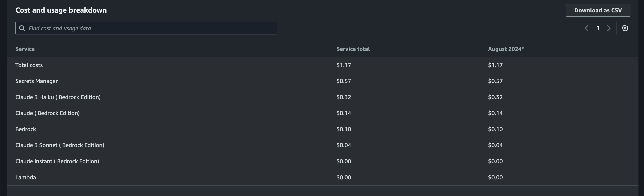Select Claude Instant (Bedrock Edition) row

(323, 161)
